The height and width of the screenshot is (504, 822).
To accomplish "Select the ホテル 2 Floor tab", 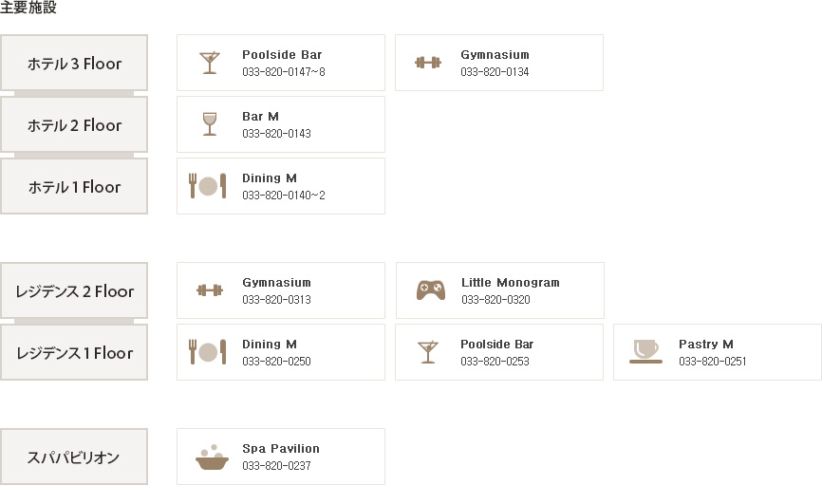I will point(74,125).
